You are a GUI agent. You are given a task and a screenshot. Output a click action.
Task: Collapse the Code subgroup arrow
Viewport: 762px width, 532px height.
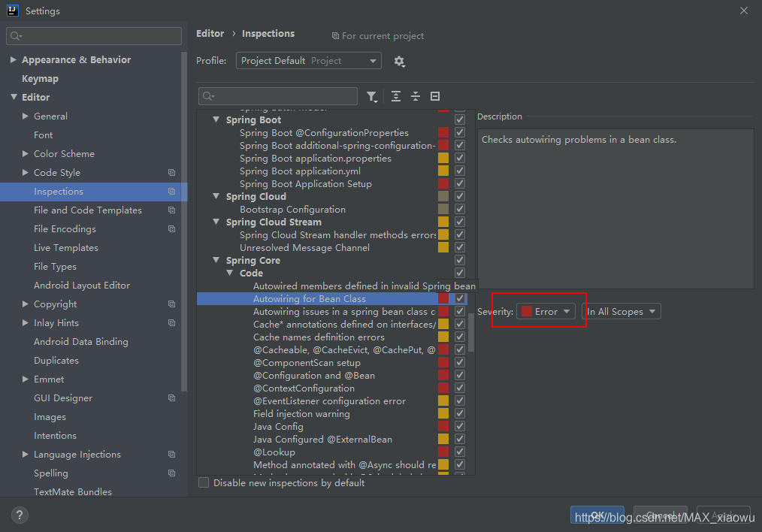click(230, 273)
